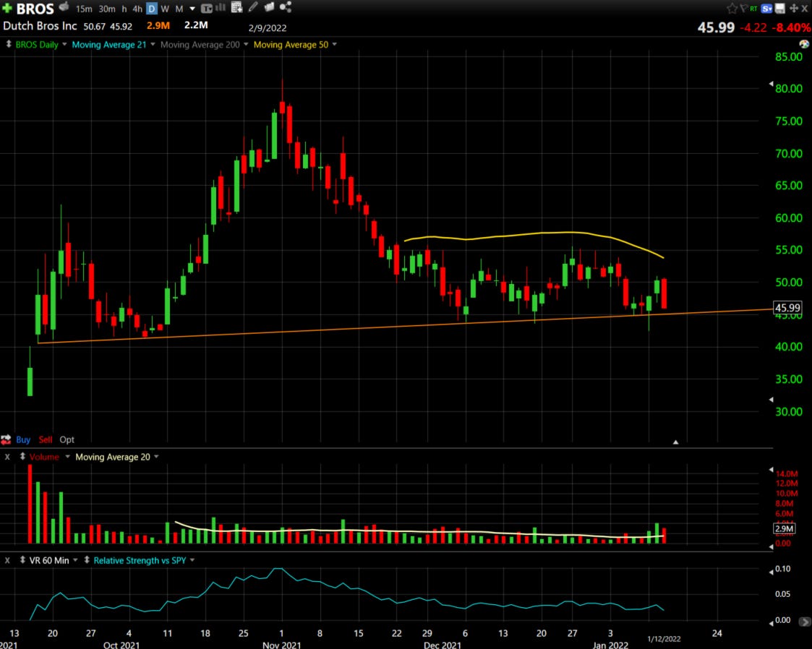Click the 2.9M volume tag on the scale

point(784,528)
